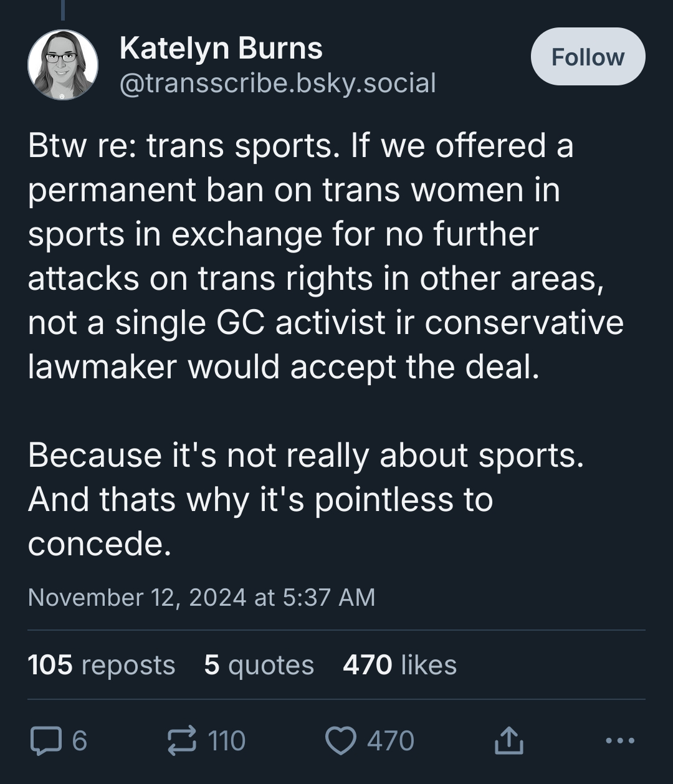Show the 470 likes list
This screenshot has height=784, width=673.
pyautogui.click(x=399, y=665)
